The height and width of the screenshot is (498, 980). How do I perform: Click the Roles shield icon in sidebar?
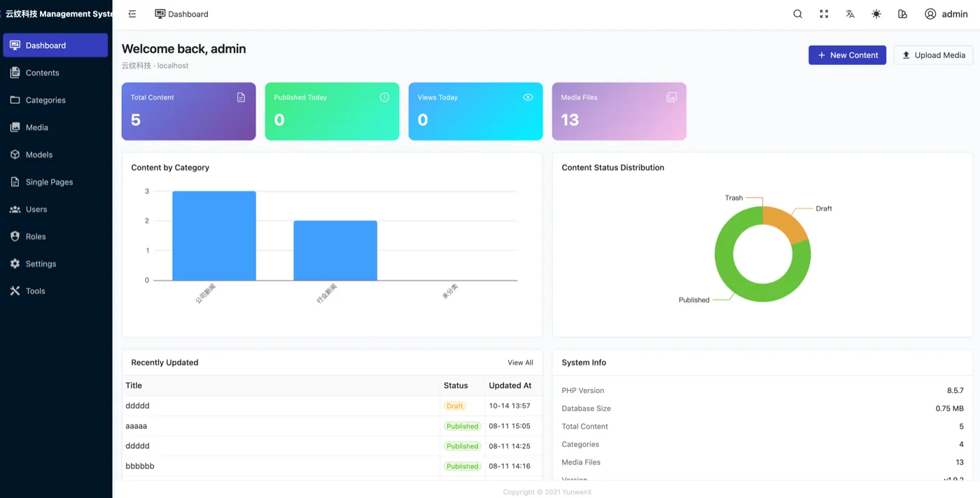coord(15,236)
